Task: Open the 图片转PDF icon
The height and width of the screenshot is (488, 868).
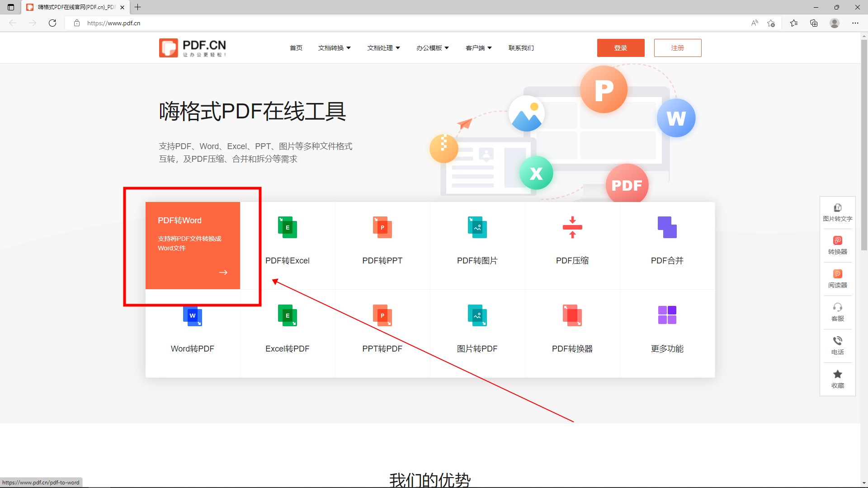Action: [477, 315]
